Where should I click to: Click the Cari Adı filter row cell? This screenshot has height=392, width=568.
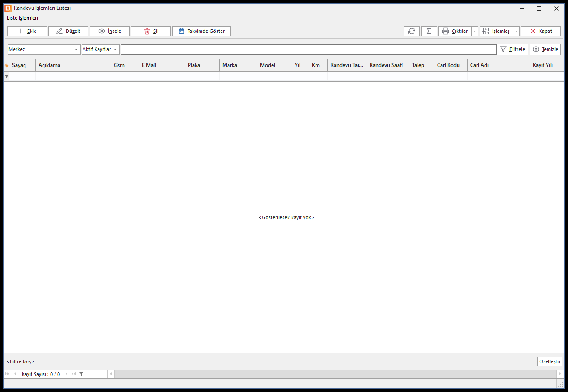499,76
